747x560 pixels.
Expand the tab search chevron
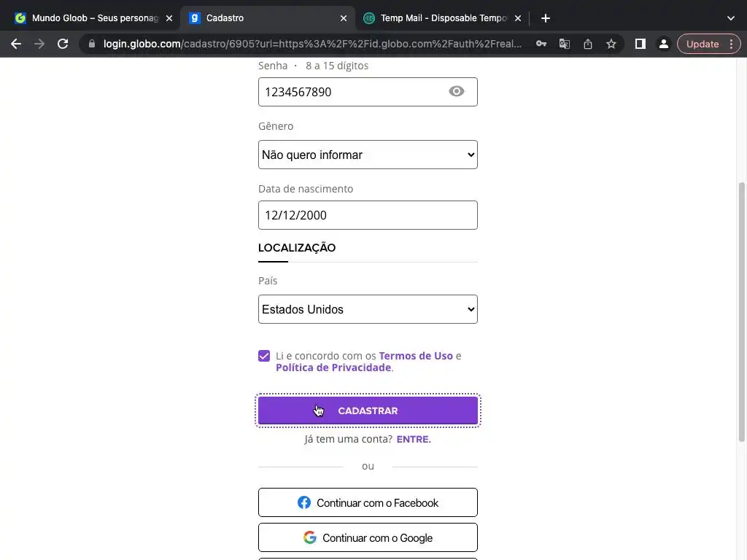click(x=731, y=18)
